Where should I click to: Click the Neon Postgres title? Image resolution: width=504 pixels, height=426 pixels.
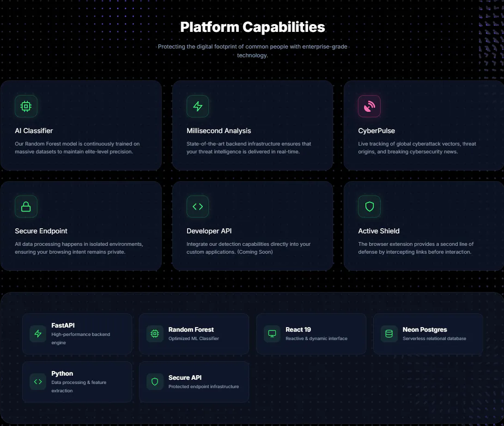click(425, 329)
